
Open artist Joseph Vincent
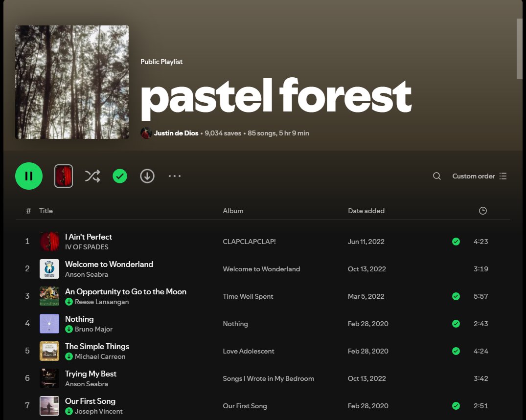(x=99, y=411)
